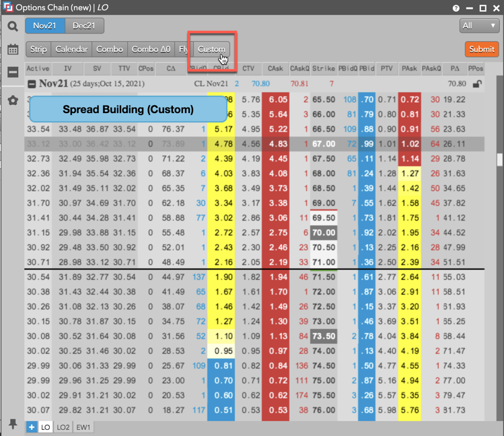Open settings gear icon in sidebar

(13, 100)
